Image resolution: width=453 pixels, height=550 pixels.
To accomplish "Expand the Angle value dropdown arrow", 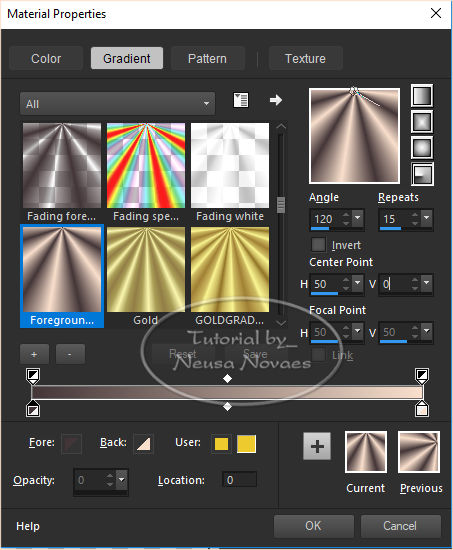I will (x=358, y=218).
